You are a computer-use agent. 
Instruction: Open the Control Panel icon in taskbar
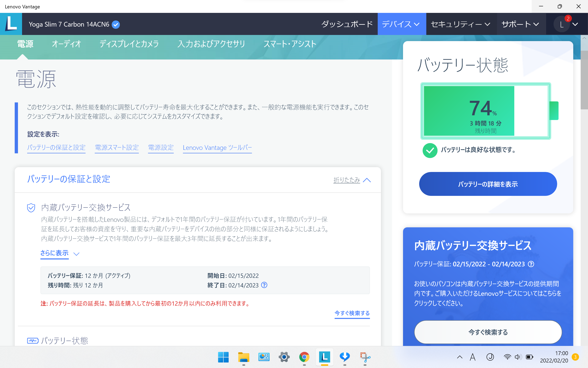pyautogui.click(x=264, y=357)
